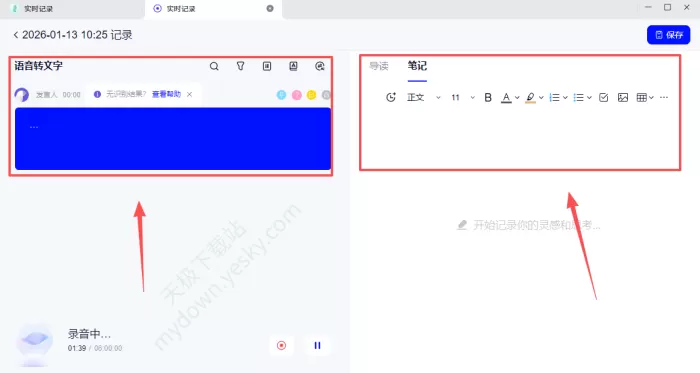The height and width of the screenshot is (373, 700).
Task: Click the book-style icon with letter A
Action: (293, 66)
